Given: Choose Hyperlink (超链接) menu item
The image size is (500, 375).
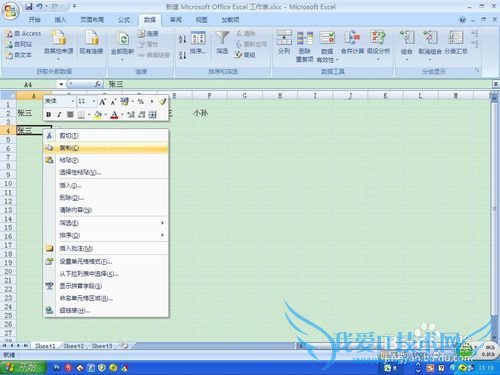Looking at the screenshot, I should (106, 310).
